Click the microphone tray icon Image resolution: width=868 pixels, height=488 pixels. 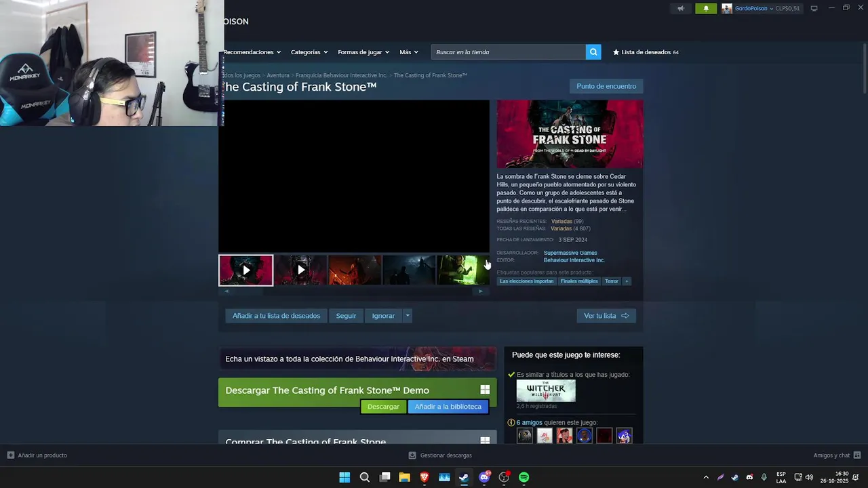pos(764,477)
